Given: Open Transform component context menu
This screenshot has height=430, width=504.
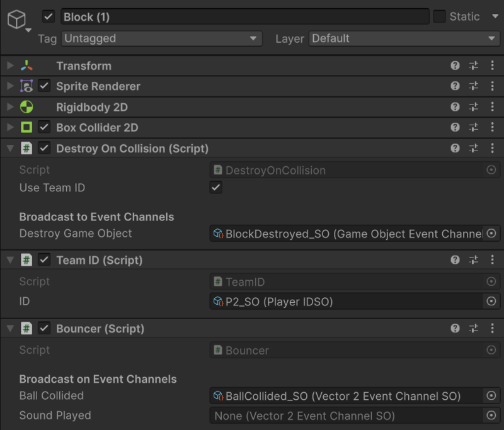Looking at the screenshot, I should [x=492, y=66].
